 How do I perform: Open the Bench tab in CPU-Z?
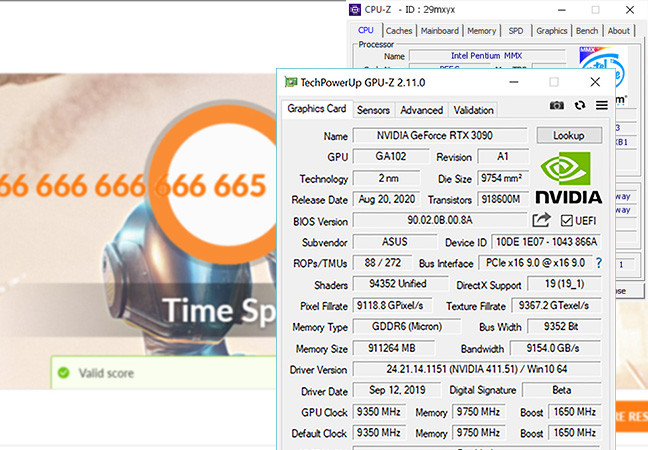click(x=587, y=31)
